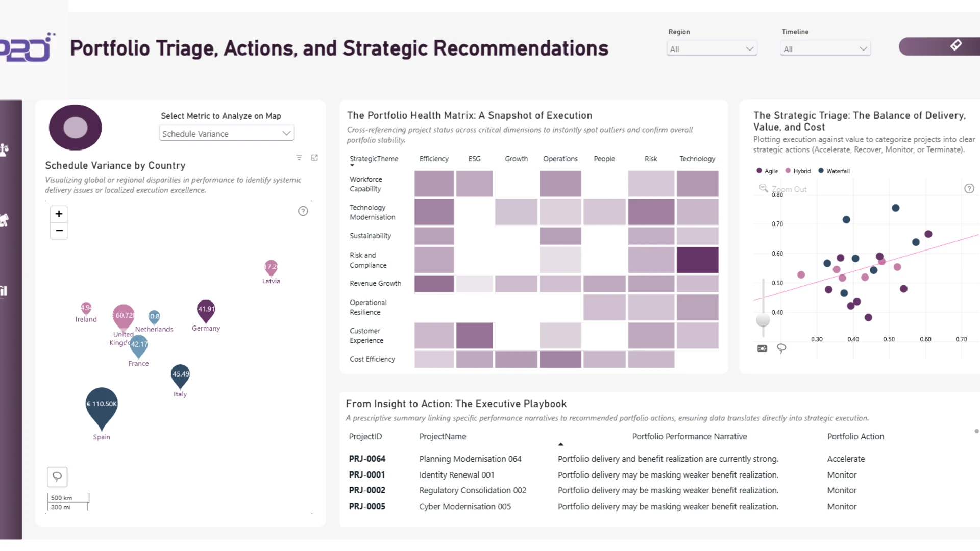Screen dimensions: 980x551
Task: Click the filter icon above the map
Action: click(x=299, y=158)
